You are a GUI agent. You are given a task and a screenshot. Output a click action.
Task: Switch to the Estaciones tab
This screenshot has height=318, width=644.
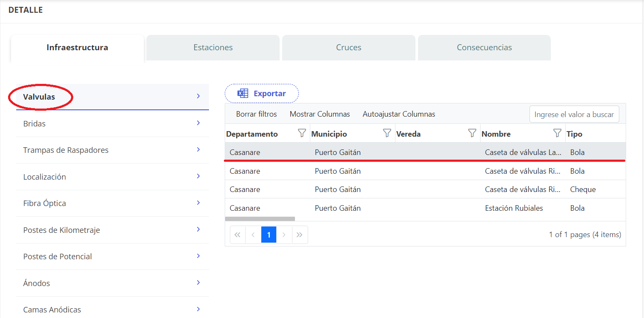[213, 48]
